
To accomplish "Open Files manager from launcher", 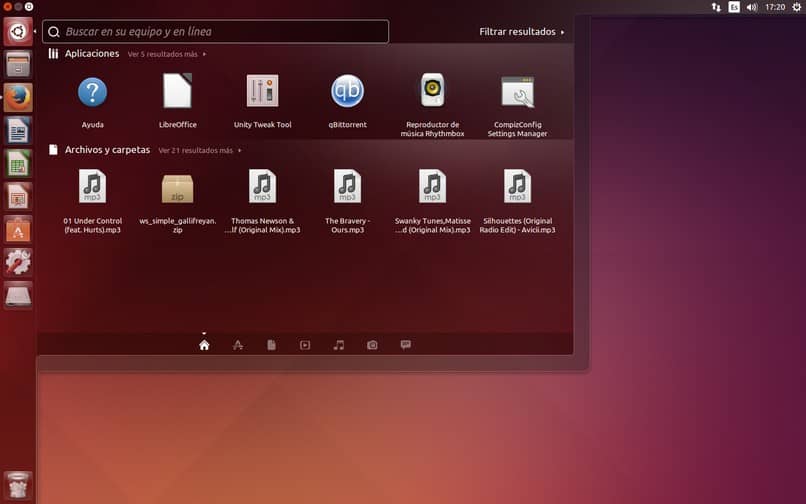I will [18, 64].
